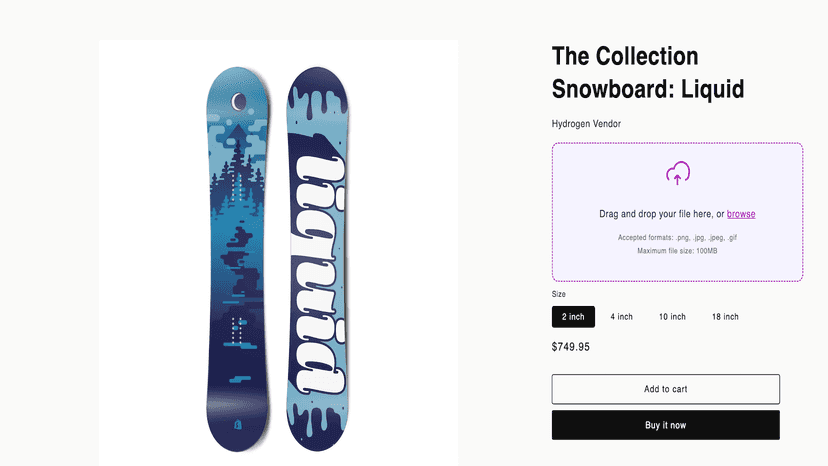Viewport: 828px width, 466px height.
Task: Choose the 4 inch size option
Action: click(x=622, y=316)
